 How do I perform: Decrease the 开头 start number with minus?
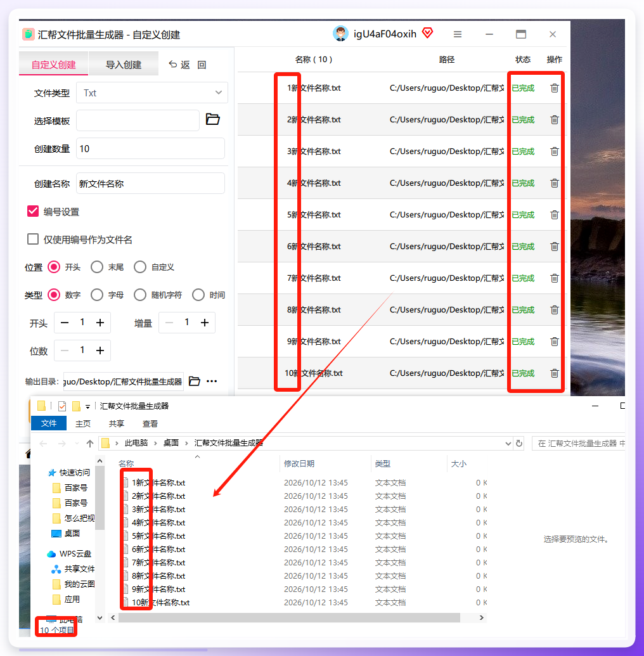[65, 323]
